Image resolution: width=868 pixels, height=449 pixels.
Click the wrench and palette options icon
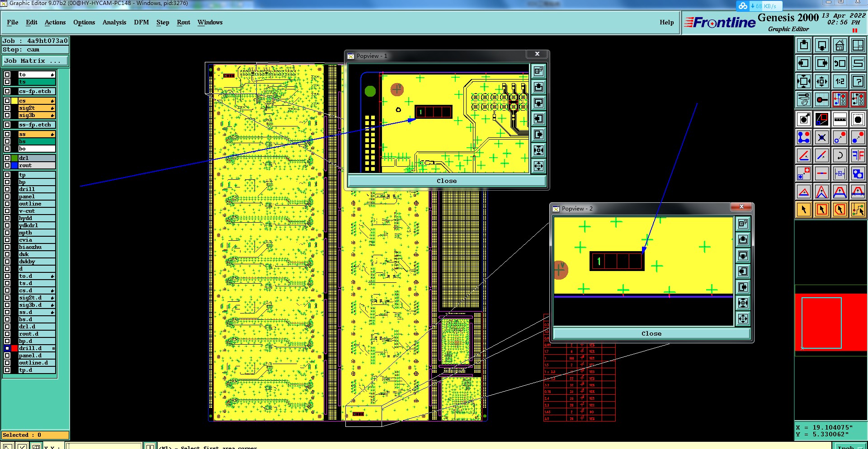[x=803, y=99]
